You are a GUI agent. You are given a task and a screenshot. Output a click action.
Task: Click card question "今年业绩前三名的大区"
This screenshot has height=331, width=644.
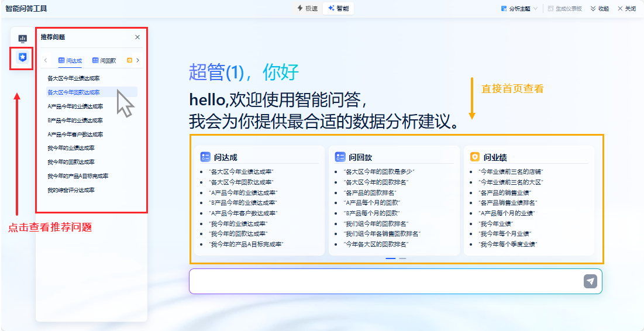(x=511, y=182)
